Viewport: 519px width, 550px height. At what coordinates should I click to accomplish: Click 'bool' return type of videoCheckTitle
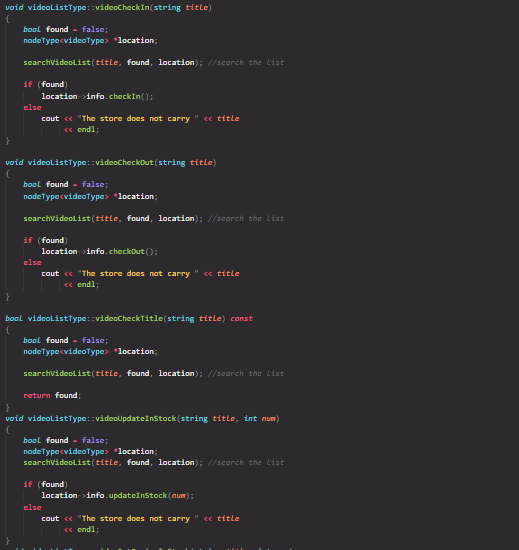pyautogui.click(x=14, y=318)
